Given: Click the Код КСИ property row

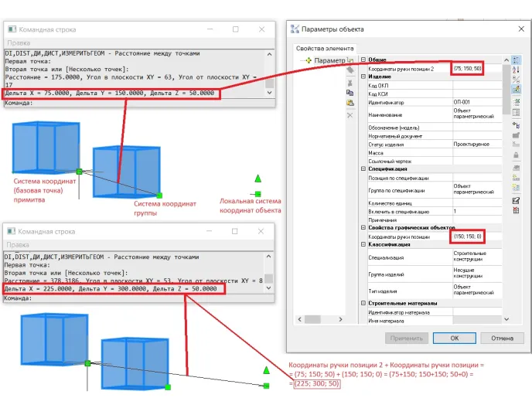Looking at the screenshot, I should (435, 94).
